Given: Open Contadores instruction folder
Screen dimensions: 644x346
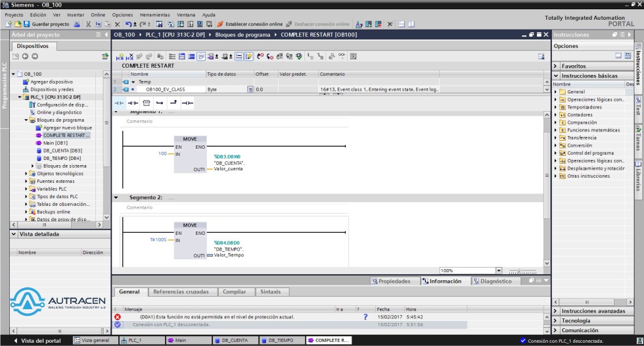Looking at the screenshot, I should point(580,114).
